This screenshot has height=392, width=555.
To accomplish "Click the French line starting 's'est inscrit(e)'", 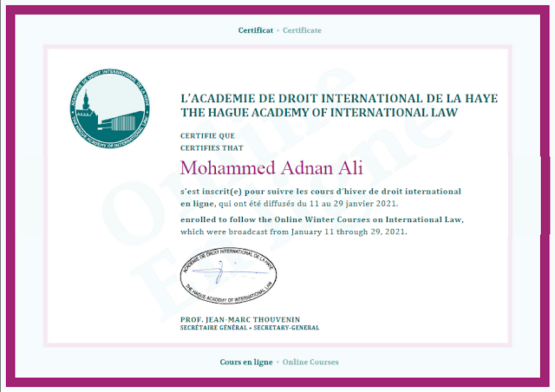I will click(x=321, y=192).
